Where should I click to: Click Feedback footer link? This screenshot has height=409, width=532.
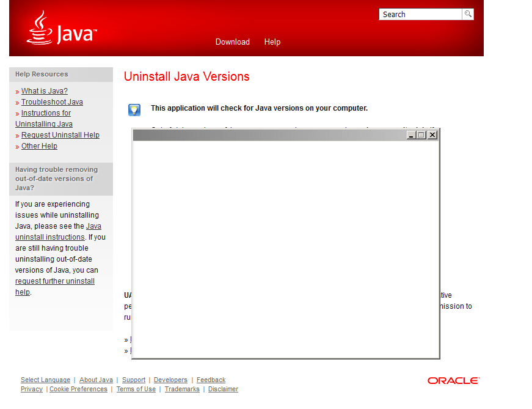click(211, 380)
